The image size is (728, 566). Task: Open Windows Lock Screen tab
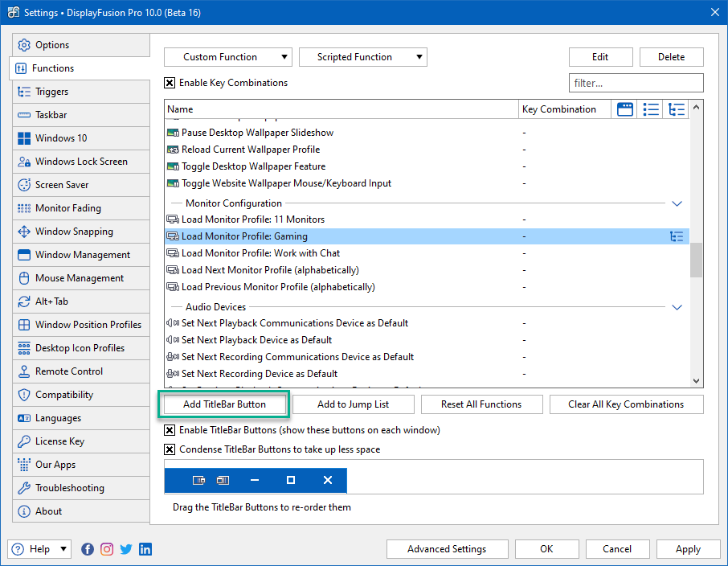point(81,162)
